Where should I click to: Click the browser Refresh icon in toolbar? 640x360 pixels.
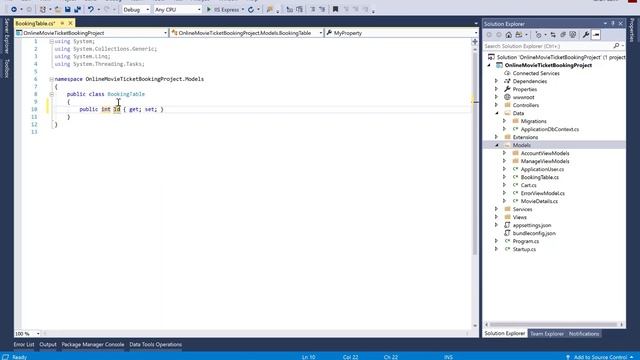pyautogui.click(x=251, y=9)
